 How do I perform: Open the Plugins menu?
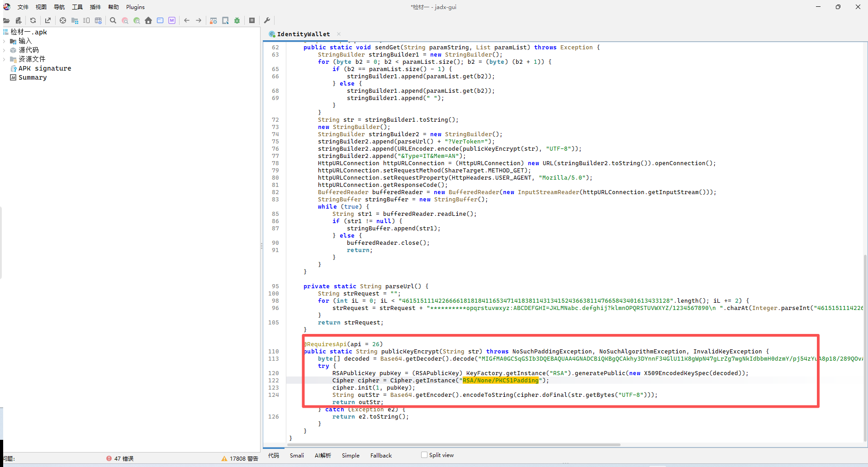pyautogui.click(x=135, y=7)
